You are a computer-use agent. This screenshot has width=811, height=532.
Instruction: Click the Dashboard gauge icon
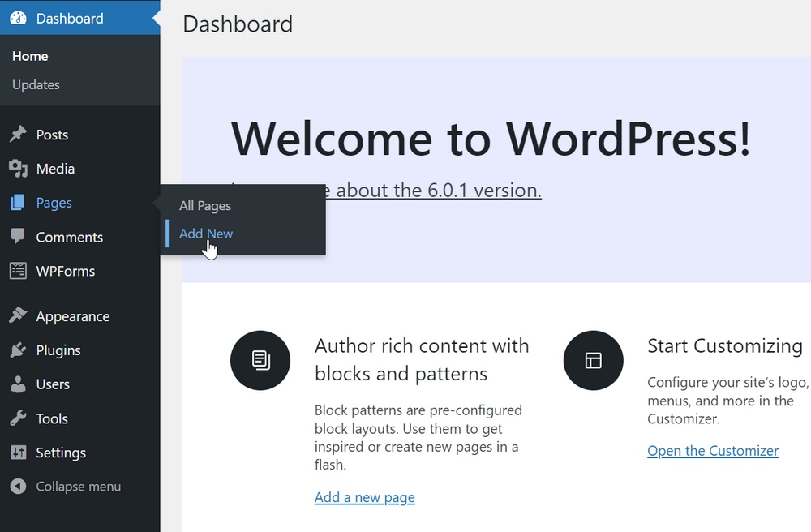18,18
